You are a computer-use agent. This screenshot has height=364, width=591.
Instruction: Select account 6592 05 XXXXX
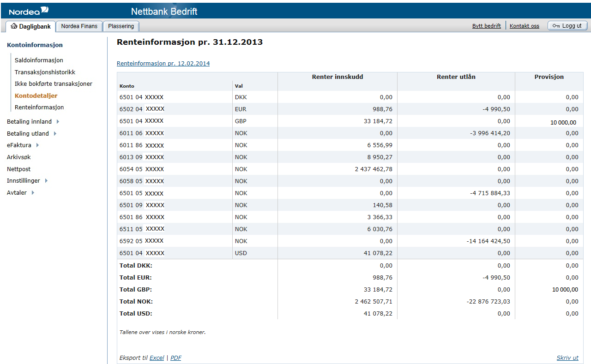[x=142, y=241]
